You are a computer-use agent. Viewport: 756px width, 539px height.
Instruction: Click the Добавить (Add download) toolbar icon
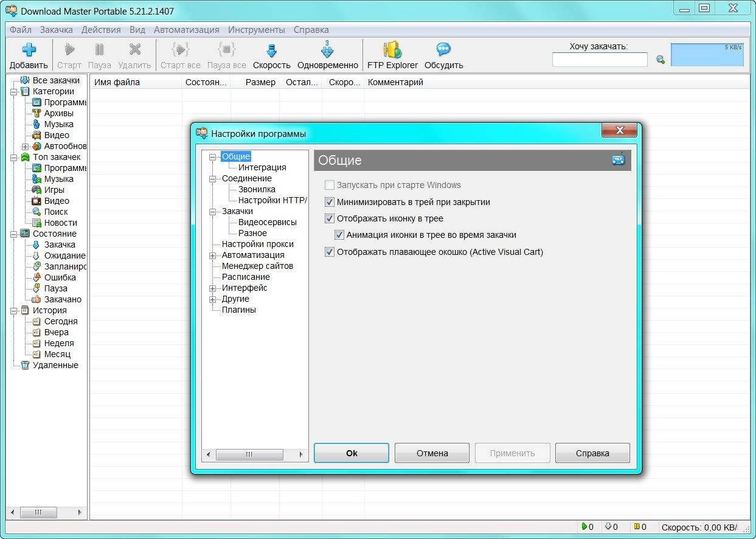[29, 50]
